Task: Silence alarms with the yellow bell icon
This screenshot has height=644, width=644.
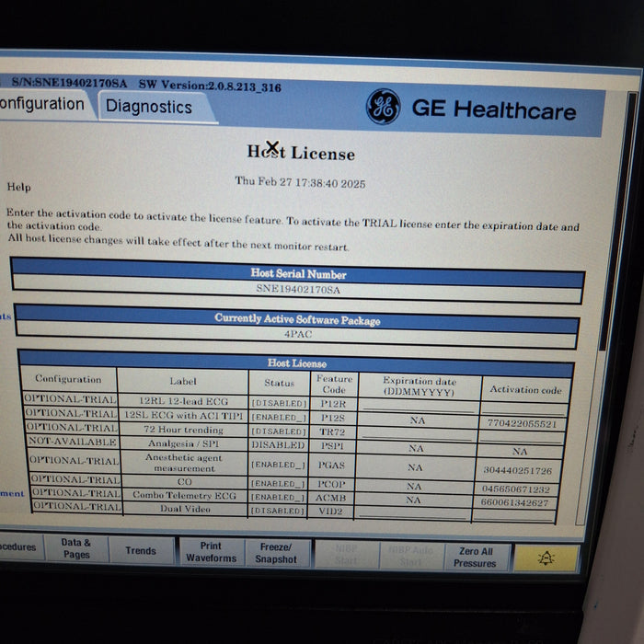Action: pyautogui.click(x=546, y=558)
